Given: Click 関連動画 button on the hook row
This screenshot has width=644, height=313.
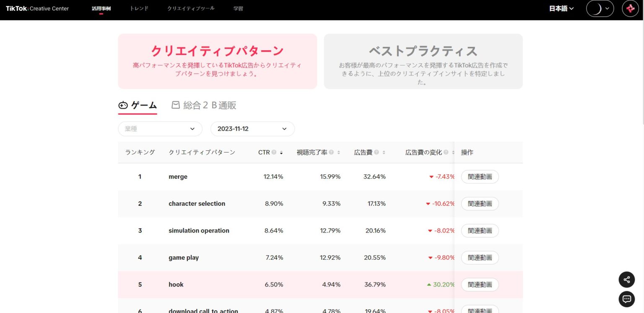Looking at the screenshot, I should pos(480,284).
